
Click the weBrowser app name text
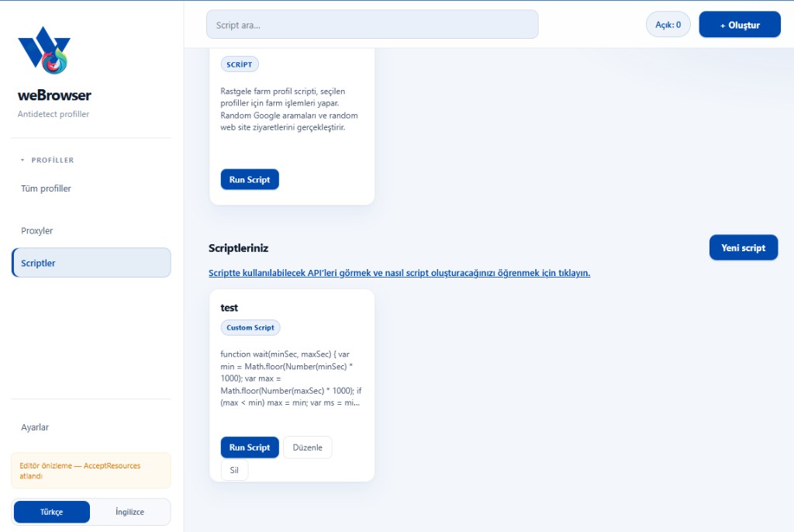click(55, 95)
